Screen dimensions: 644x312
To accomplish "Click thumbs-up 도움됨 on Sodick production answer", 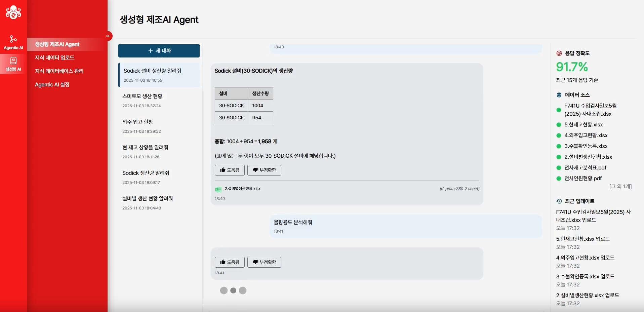I will tap(230, 170).
